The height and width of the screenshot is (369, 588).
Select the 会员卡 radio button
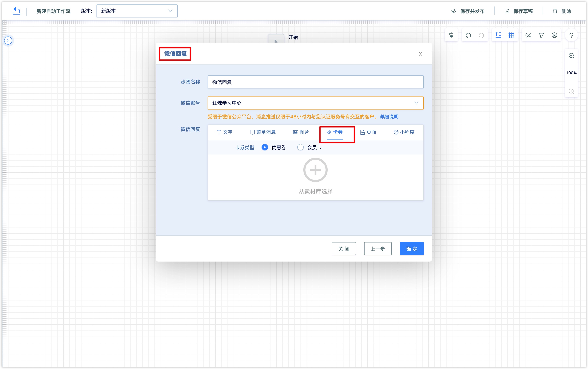coord(300,147)
